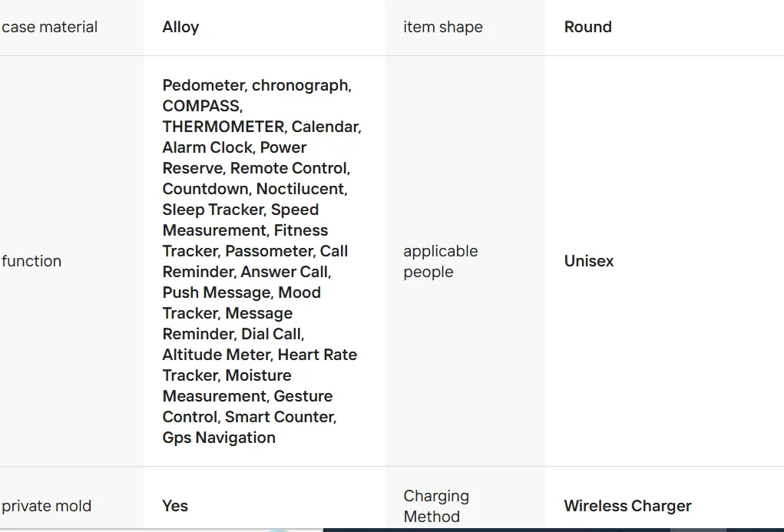This screenshot has width=784, height=532.
Task: Click the word "COMPASS" in functions
Action: [x=201, y=106]
